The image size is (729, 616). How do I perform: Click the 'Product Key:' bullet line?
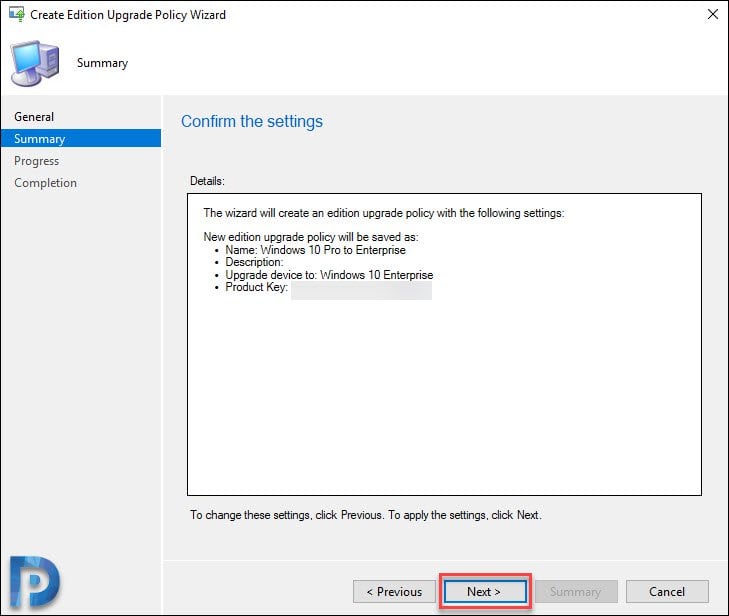(x=257, y=287)
